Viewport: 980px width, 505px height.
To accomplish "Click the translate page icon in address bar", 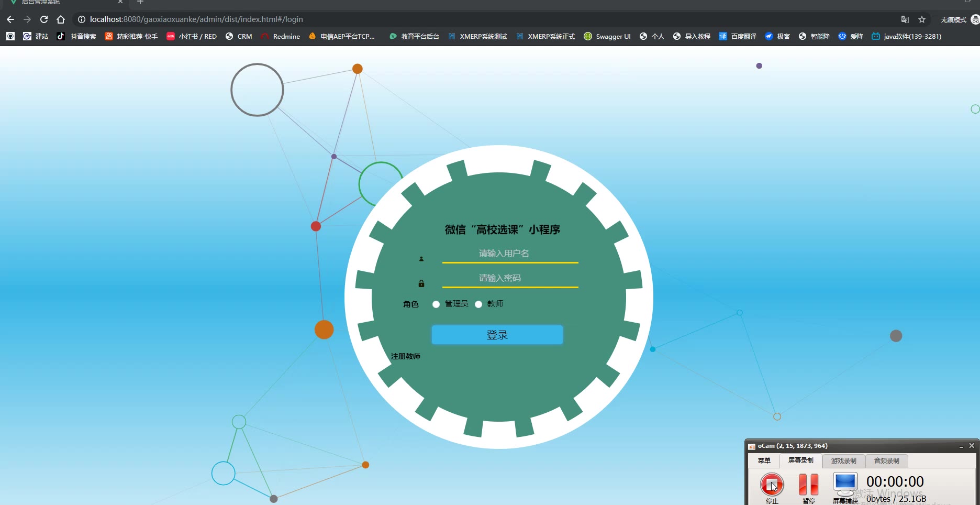I will [x=905, y=19].
